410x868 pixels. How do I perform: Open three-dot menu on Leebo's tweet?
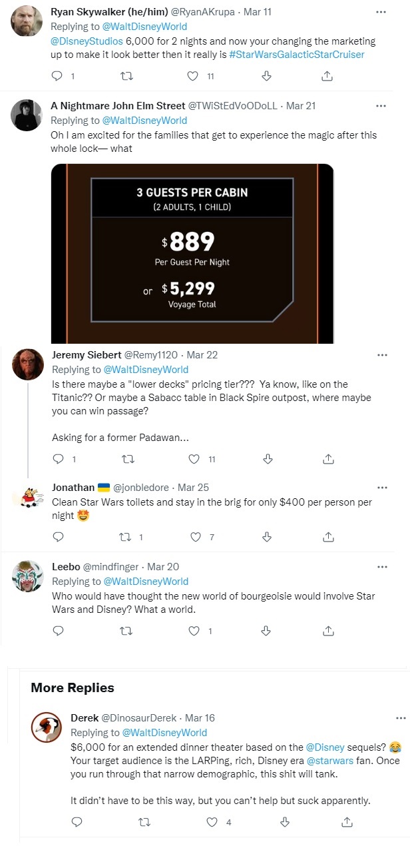(382, 567)
